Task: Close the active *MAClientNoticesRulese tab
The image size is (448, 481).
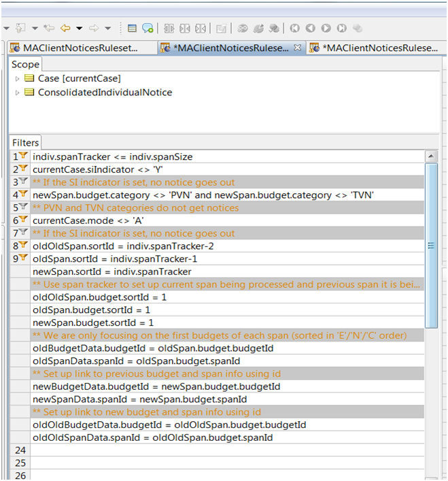Action: (x=297, y=48)
